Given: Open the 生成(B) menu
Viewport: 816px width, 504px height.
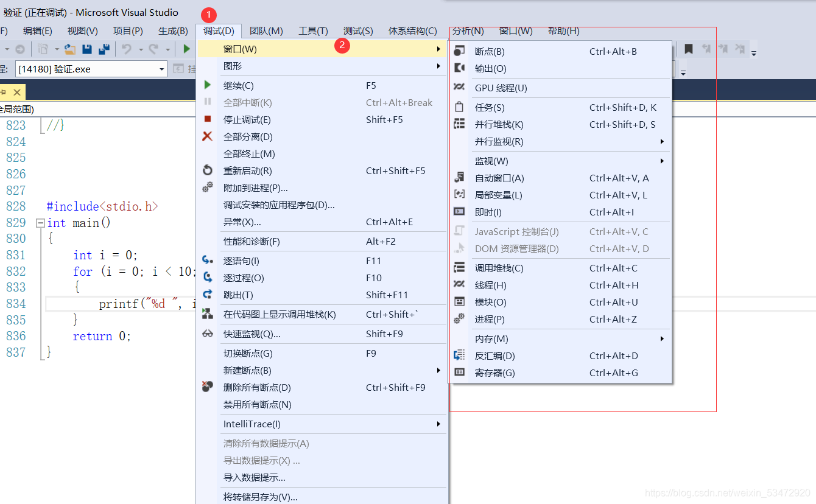Looking at the screenshot, I should tap(174, 31).
